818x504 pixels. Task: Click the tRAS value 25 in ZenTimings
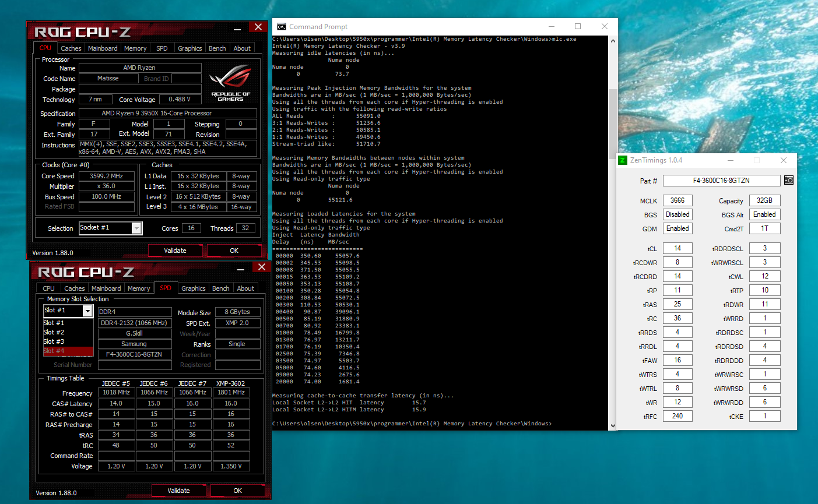pos(677,304)
